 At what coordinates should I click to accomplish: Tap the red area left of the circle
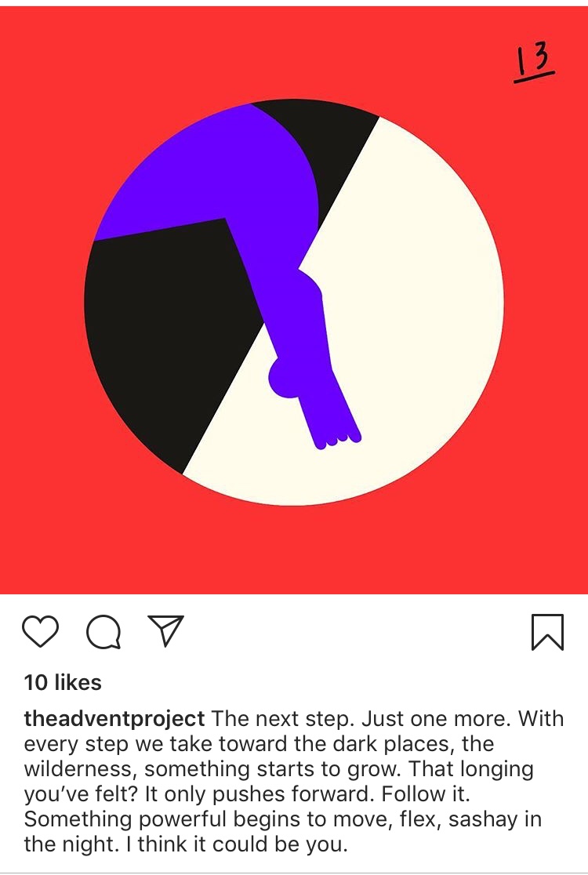point(40,301)
